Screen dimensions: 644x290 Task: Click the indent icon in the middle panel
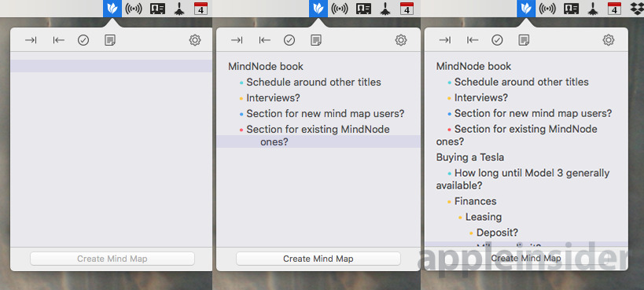(237, 40)
